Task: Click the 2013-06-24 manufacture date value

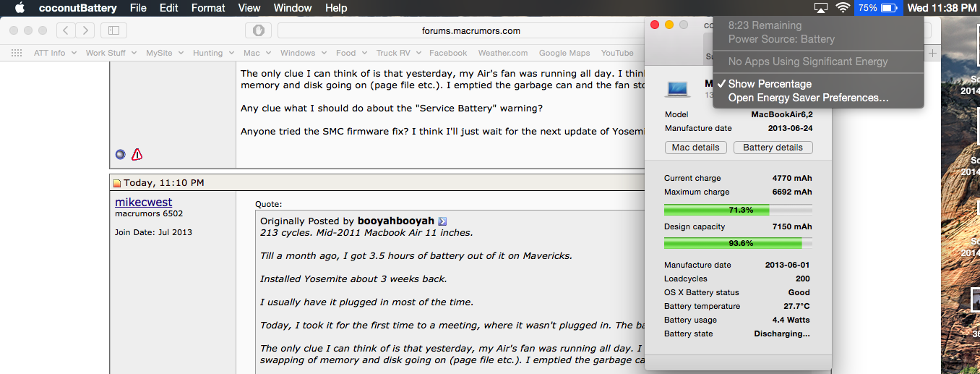Action: (x=791, y=128)
